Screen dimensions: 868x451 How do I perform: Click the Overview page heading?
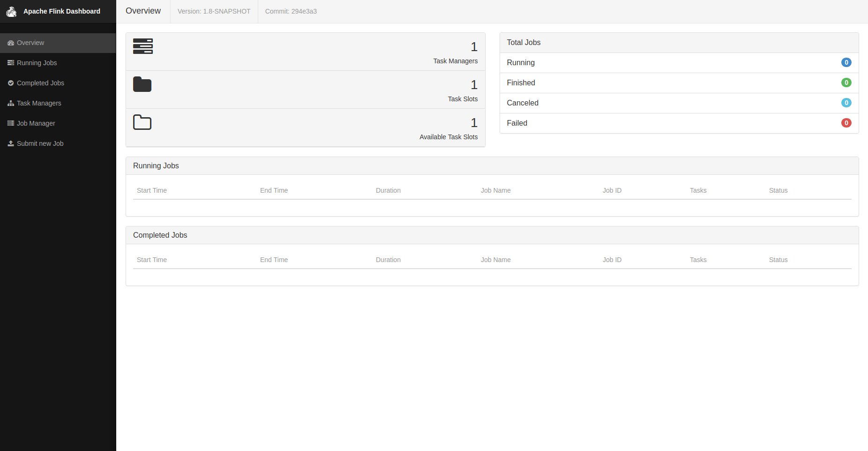point(143,11)
